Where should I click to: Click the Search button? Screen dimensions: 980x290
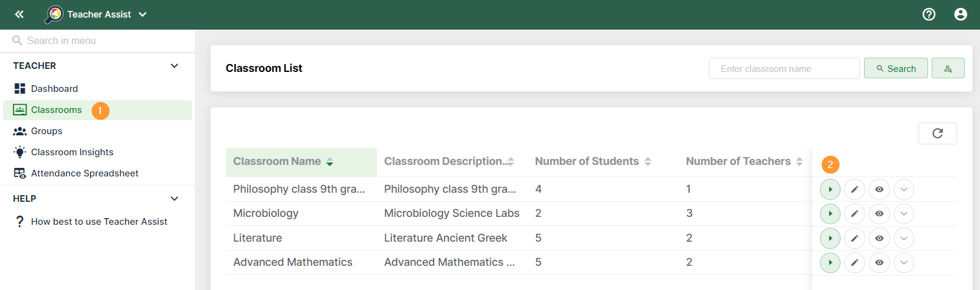click(x=895, y=68)
